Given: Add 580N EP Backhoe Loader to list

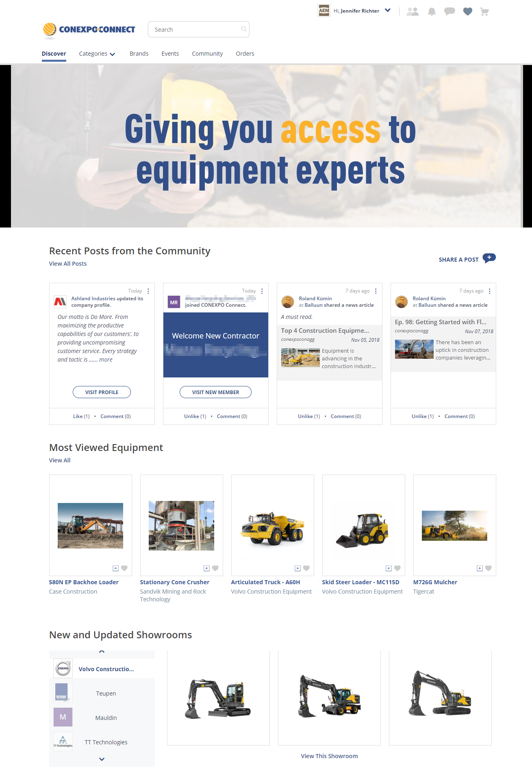Looking at the screenshot, I should click(115, 568).
